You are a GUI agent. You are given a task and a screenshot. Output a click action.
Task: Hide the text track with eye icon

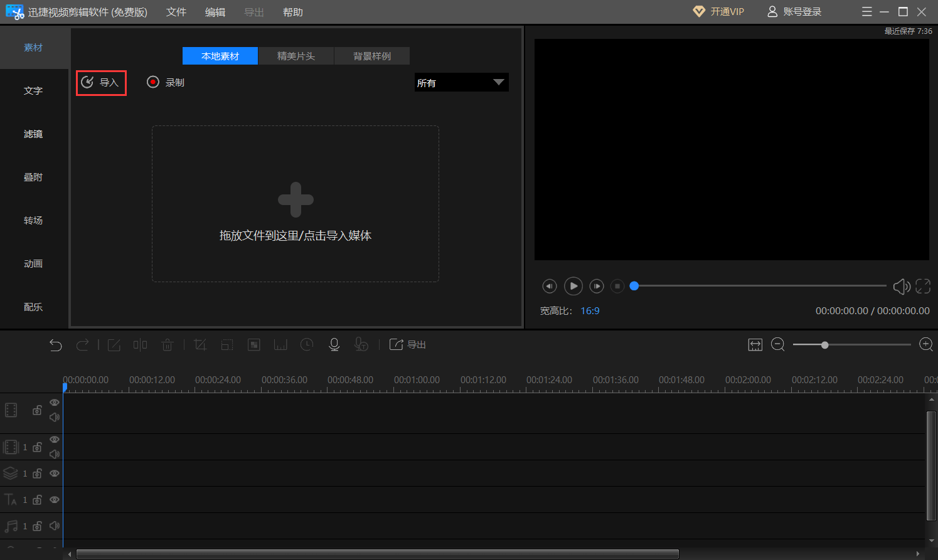[x=55, y=500]
